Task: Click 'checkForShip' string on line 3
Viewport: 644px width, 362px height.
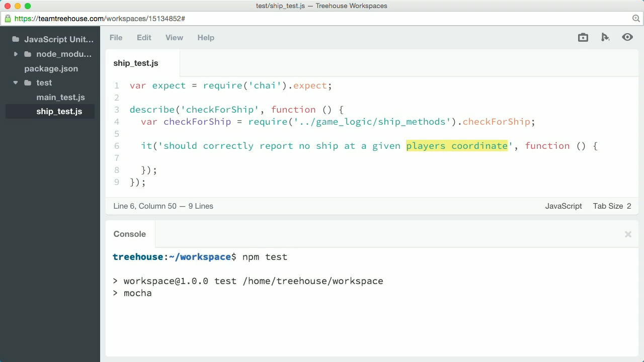Action: click(x=220, y=110)
